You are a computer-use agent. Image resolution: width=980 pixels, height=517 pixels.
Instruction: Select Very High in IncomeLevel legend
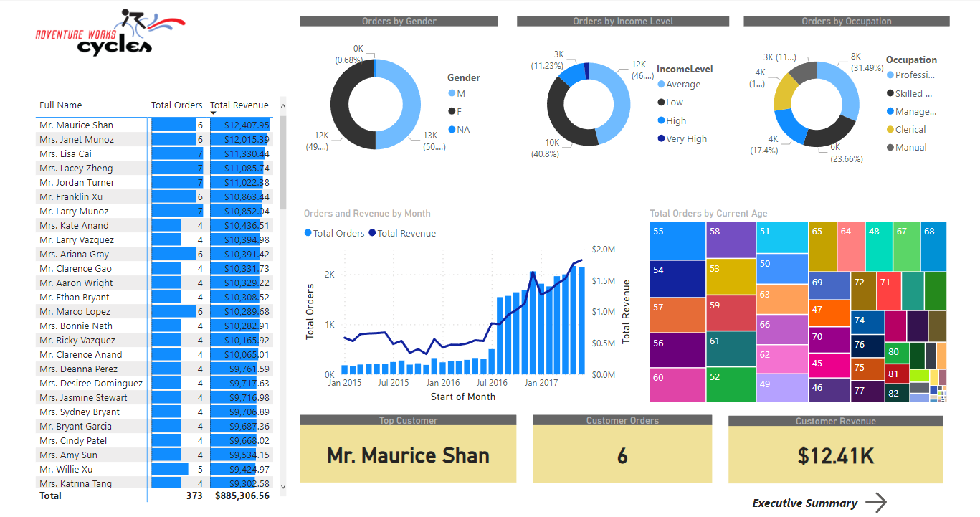[686, 139]
